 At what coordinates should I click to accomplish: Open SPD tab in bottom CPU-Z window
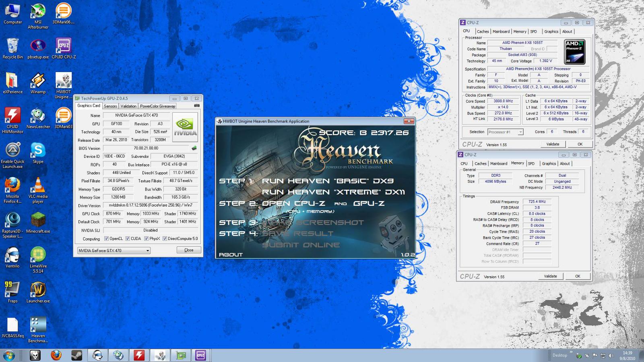pos(531,163)
